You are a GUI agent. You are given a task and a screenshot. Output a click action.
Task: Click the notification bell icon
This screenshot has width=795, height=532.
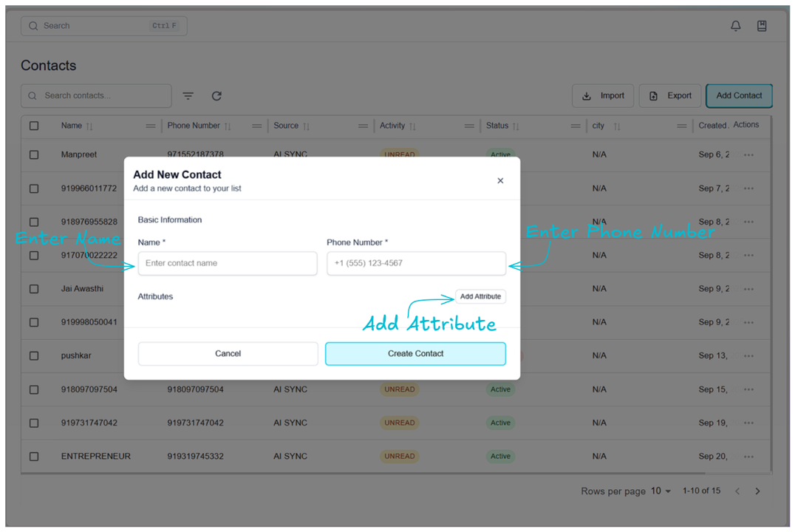(735, 26)
